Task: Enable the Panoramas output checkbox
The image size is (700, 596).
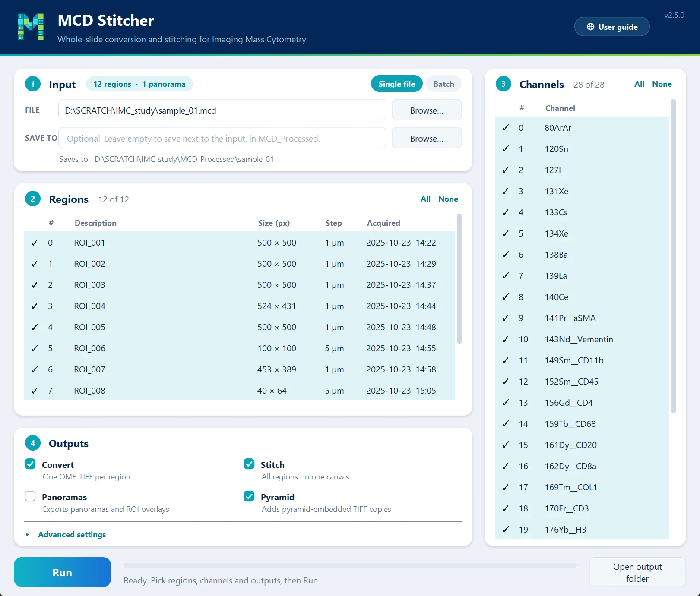Action: (x=30, y=496)
